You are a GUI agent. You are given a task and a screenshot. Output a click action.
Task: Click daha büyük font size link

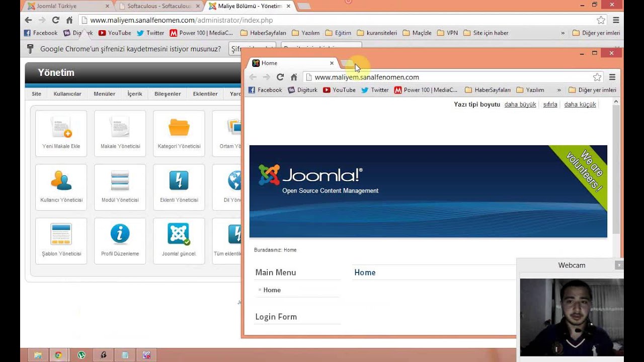tap(520, 105)
